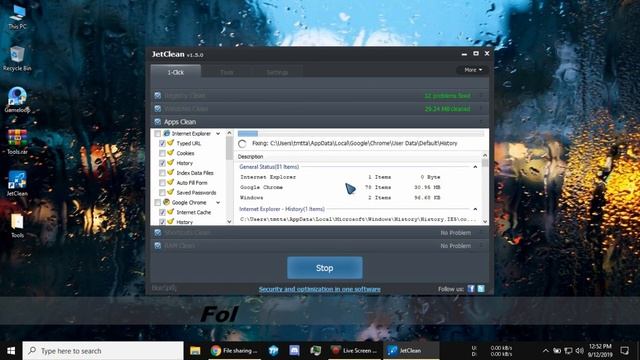Open the Tools folder on desktop
The image size is (640, 360).
tap(17, 225)
